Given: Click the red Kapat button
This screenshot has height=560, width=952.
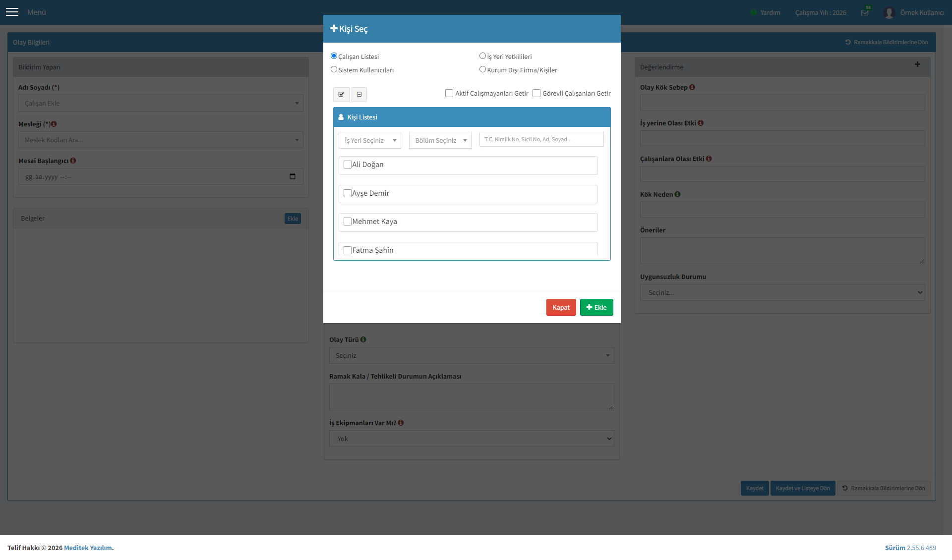Looking at the screenshot, I should pos(561,307).
